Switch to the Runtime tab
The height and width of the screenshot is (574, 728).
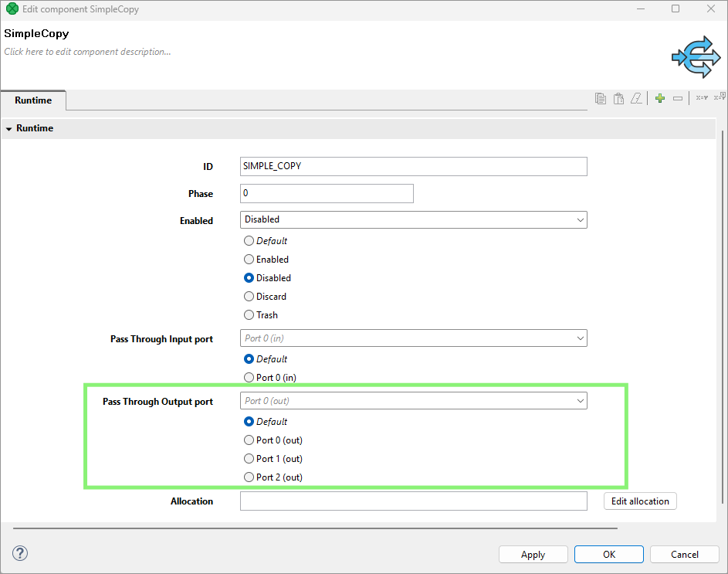tap(33, 100)
